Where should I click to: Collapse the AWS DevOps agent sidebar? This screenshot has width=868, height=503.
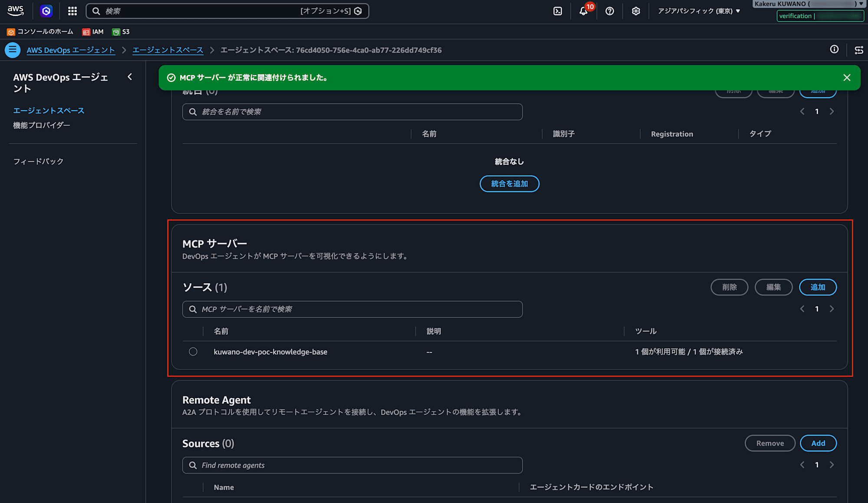coord(130,77)
